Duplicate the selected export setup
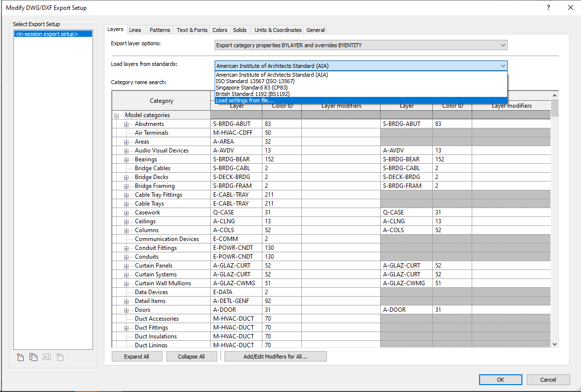The image size is (581, 392). point(33,357)
